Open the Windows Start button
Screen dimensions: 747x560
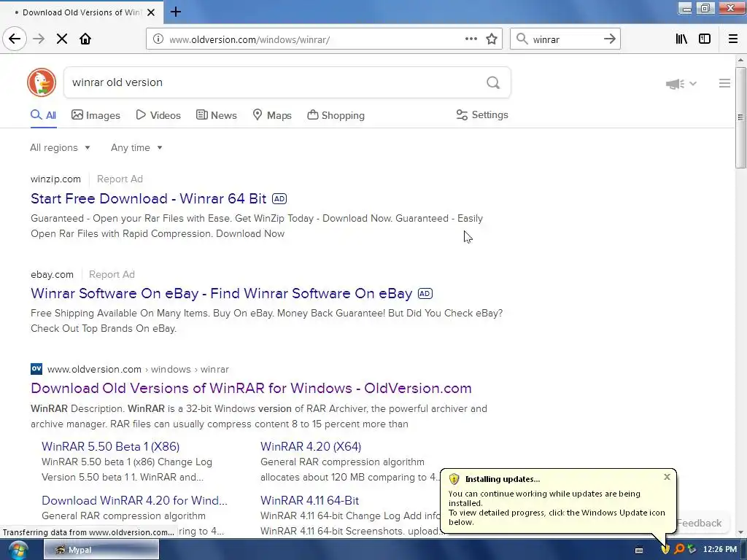[18, 550]
